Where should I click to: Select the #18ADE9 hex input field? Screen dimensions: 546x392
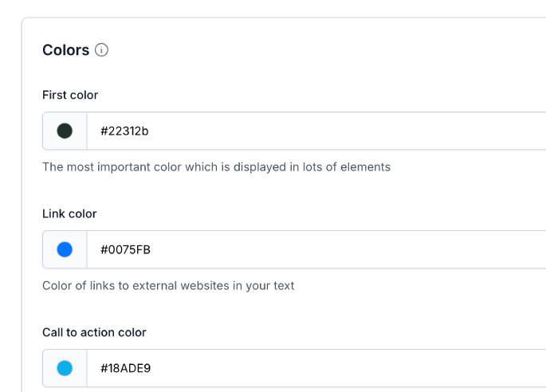pos(319,368)
